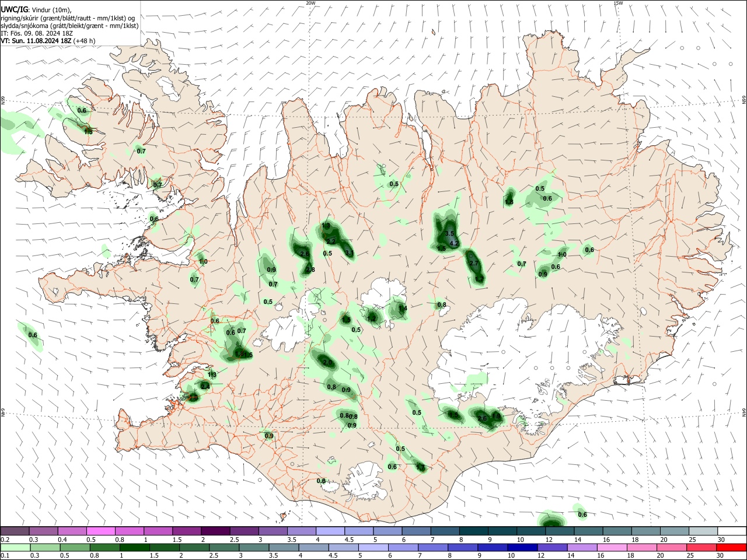
Task: Click the deep blue swatch between 10 and 12, lower legend row
Action: (x=522, y=547)
